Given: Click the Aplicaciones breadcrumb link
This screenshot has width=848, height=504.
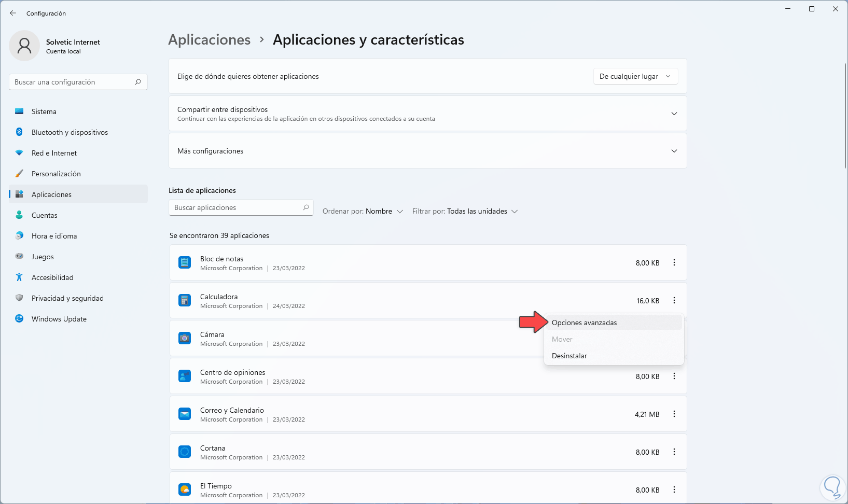Looking at the screenshot, I should click(x=210, y=40).
